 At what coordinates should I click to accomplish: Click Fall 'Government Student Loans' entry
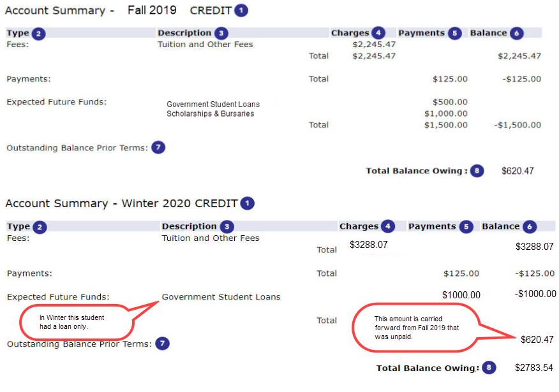pos(212,104)
